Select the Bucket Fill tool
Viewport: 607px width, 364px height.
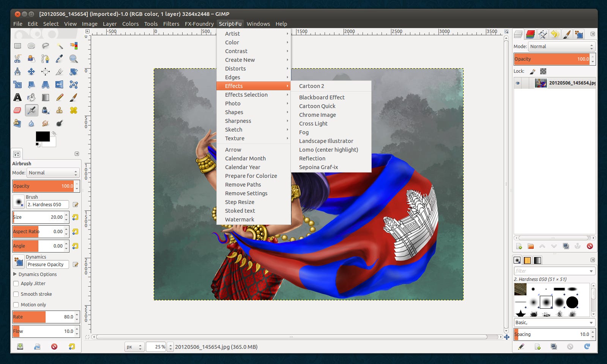click(x=32, y=97)
